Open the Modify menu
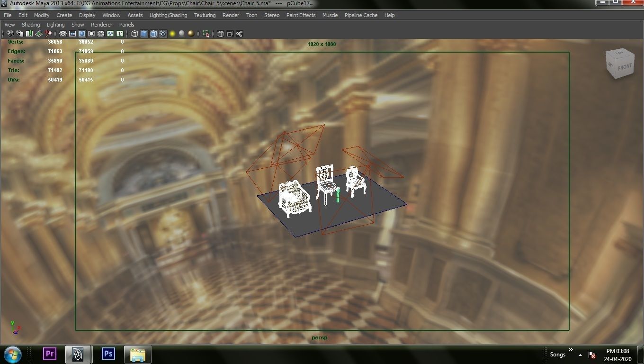 [x=42, y=15]
